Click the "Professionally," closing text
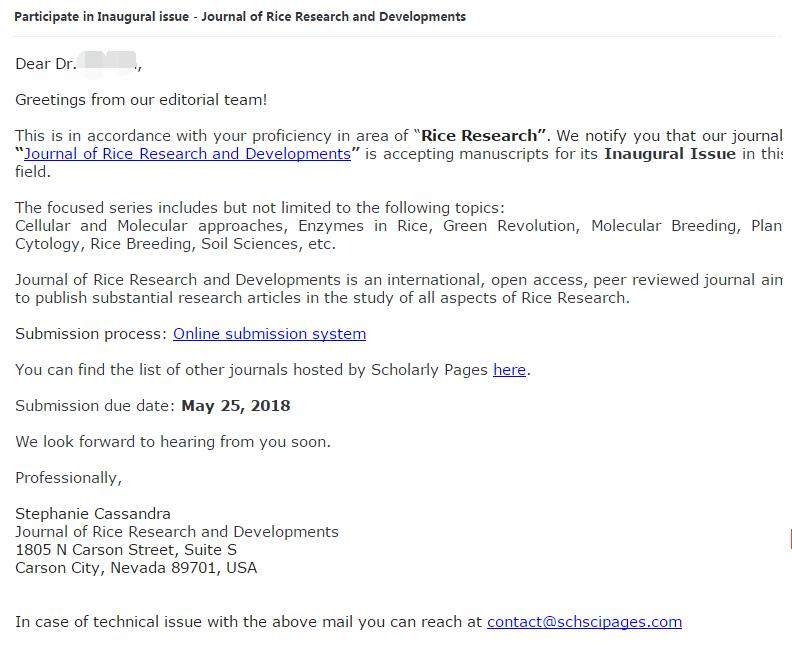Screen dimensions: 792x652 tap(68, 478)
